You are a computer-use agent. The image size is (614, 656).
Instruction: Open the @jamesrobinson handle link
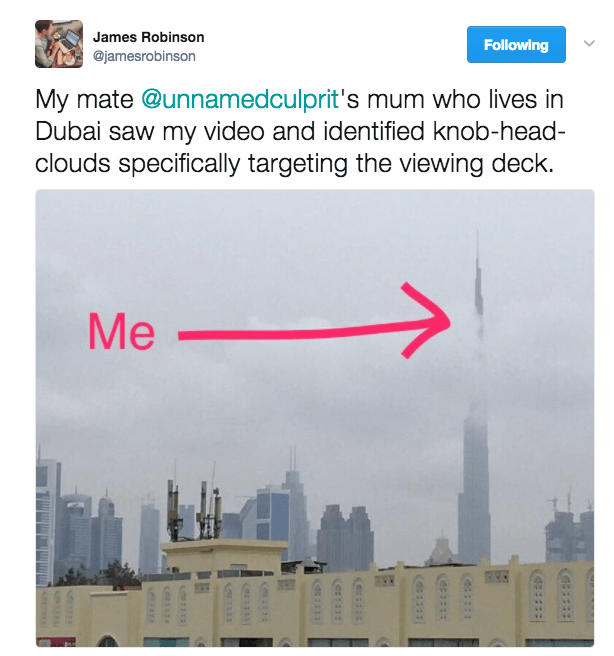tap(144, 56)
